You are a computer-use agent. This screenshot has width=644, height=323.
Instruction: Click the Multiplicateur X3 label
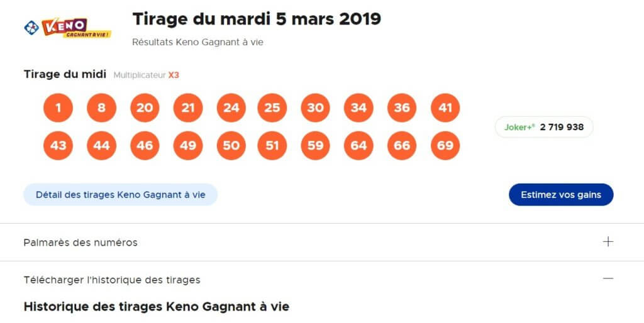(x=146, y=75)
